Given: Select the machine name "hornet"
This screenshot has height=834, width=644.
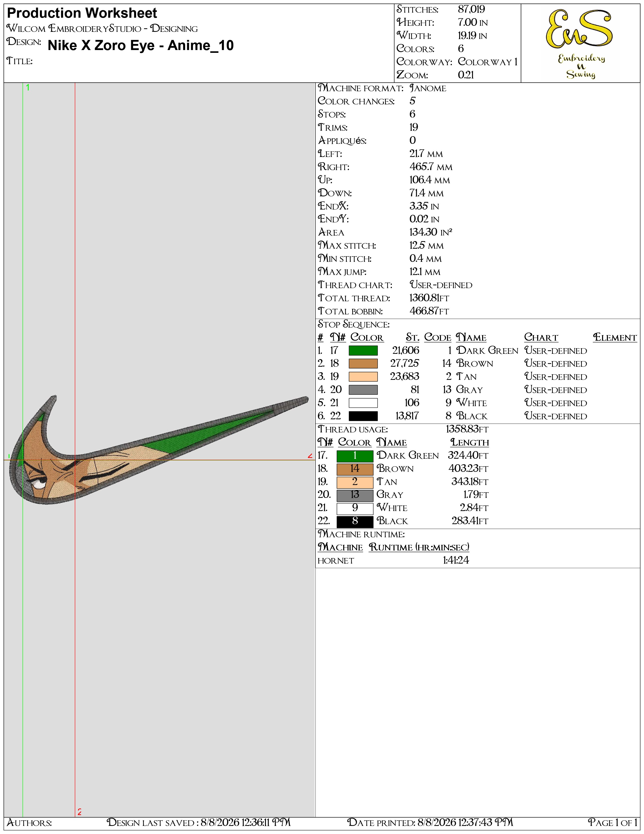Looking at the screenshot, I should [336, 561].
